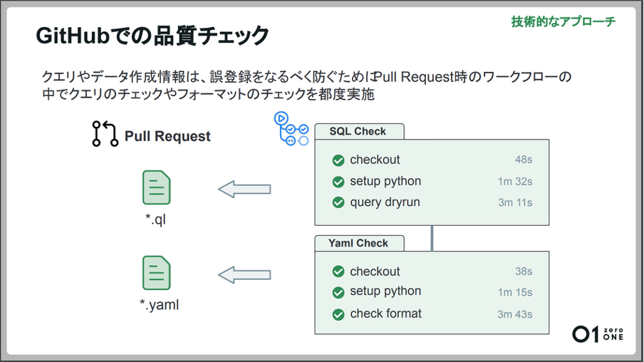Image resolution: width=644 pixels, height=362 pixels.
Task: Click SQL Check checkout status checkmark
Action: pyautogui.click(x=338, y=160)
